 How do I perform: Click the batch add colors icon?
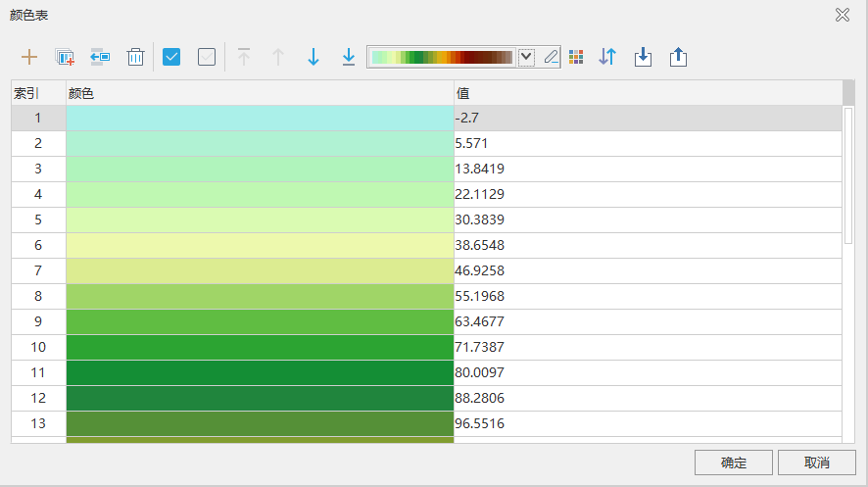tap(65, 57)
